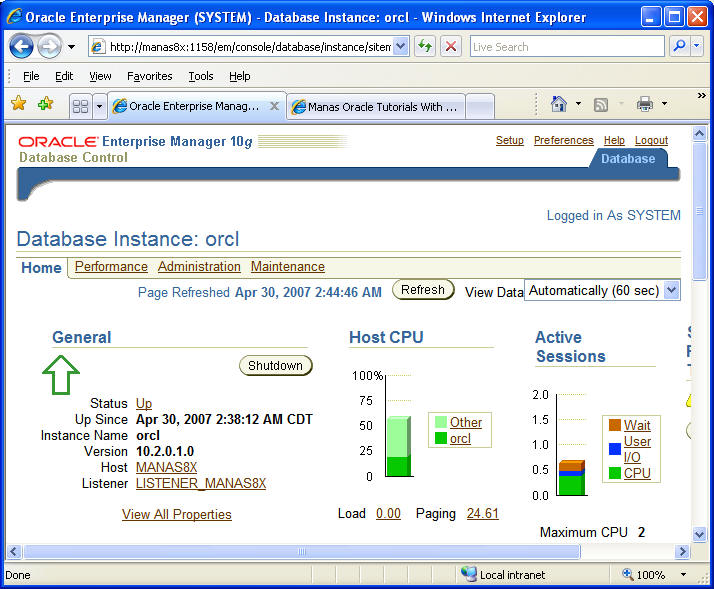
Task: Click the Home page icon
Action: [559, 104]
